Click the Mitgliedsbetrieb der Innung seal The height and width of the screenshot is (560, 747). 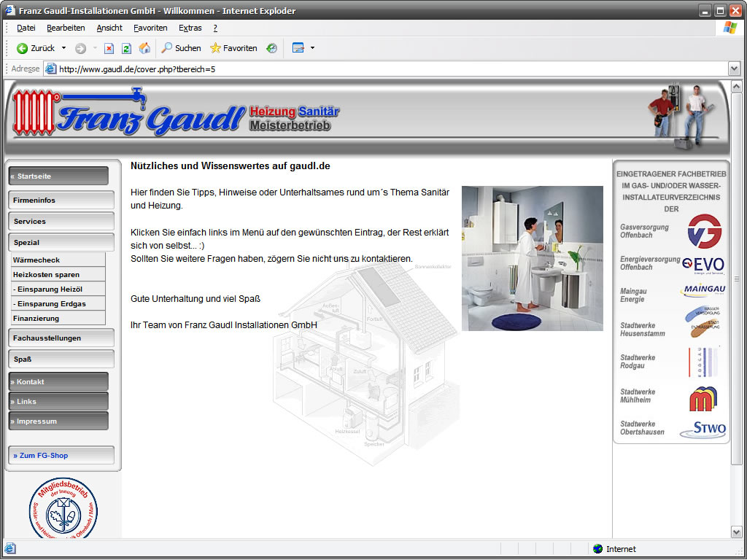[x=63, y=508]
